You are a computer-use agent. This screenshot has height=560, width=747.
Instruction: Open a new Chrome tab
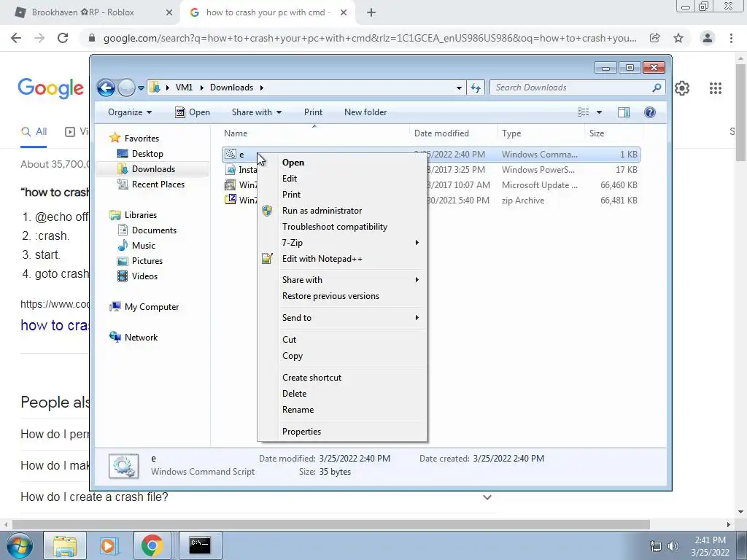[x=371, y=13]
